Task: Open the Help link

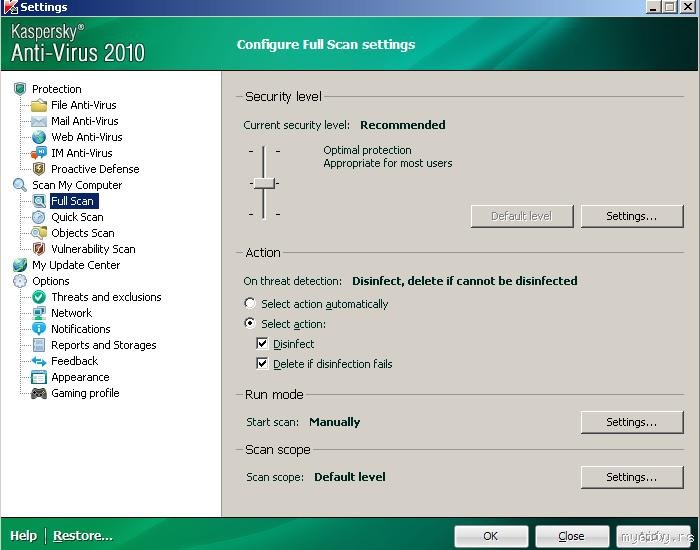Action: [23, 536]
